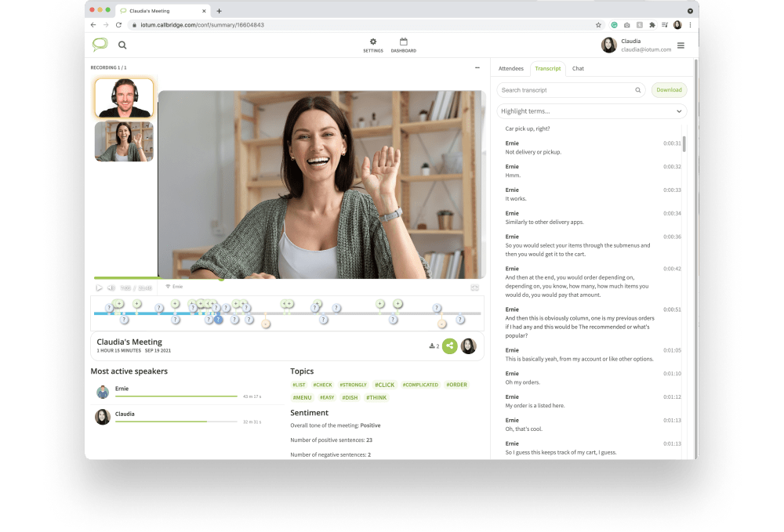Click the Download transcript button

click(669, 90)
